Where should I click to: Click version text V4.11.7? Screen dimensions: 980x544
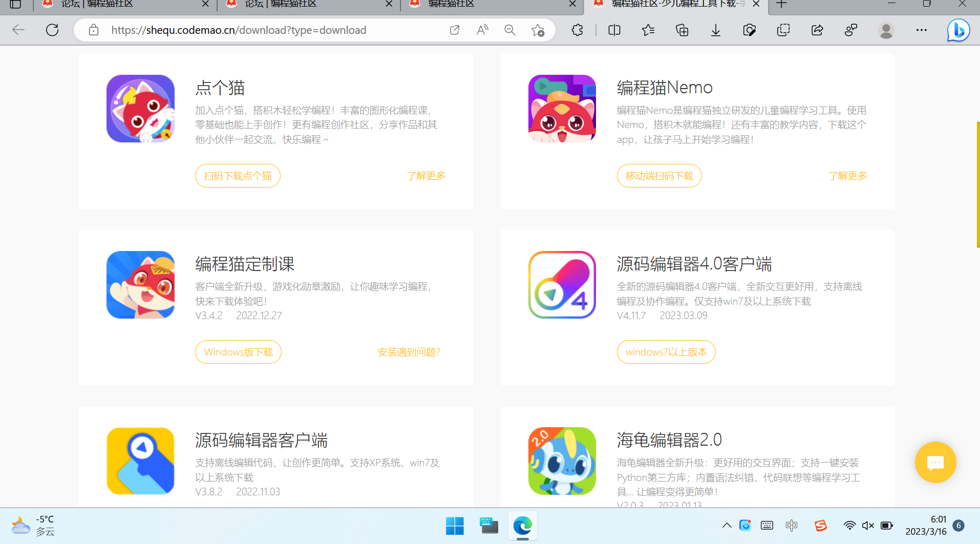tap(631, 316)
